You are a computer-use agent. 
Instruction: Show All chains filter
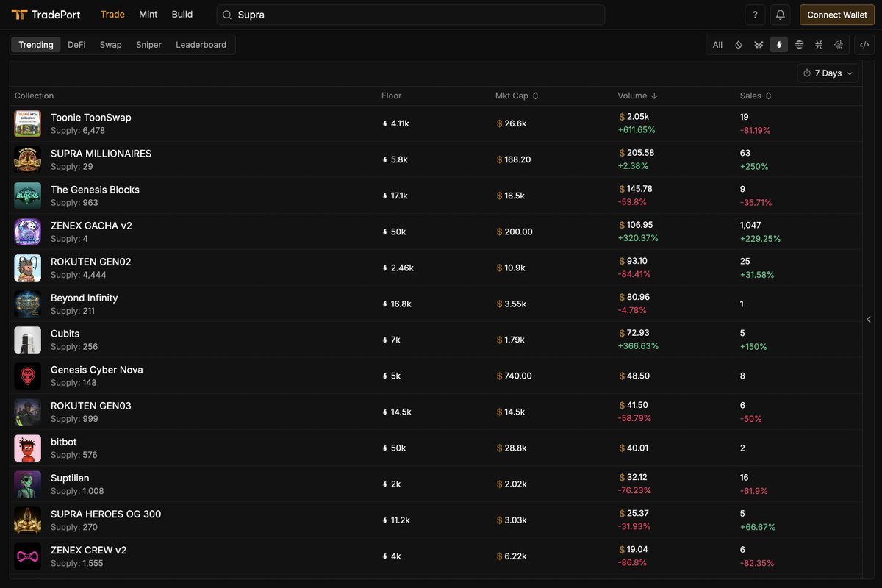pyautogui.click(x=717, y=45)
